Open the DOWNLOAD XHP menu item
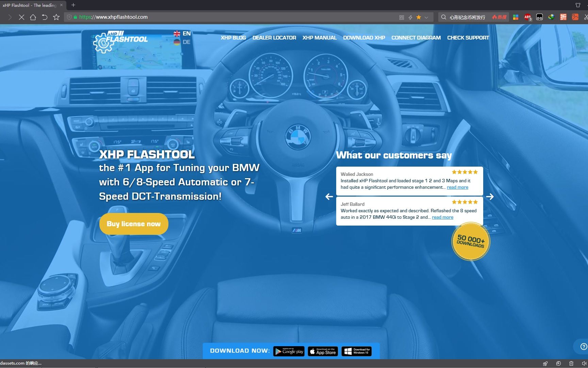The width and height of the screenshot is (588, 368). pos(364,38)
